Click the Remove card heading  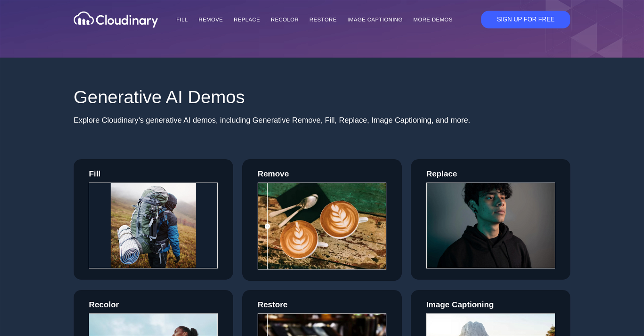(x=273, y=174)
